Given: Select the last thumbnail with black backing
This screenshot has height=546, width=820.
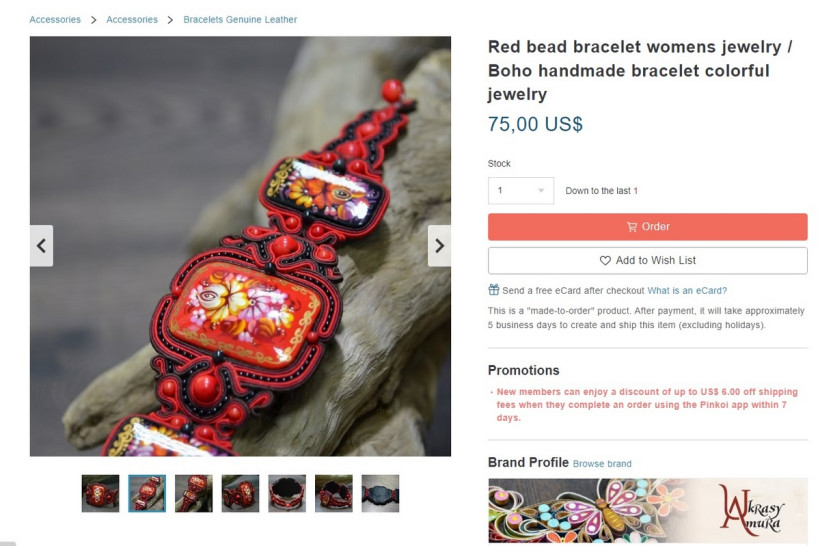Looking at the screenshot, I should click(380, 493).
